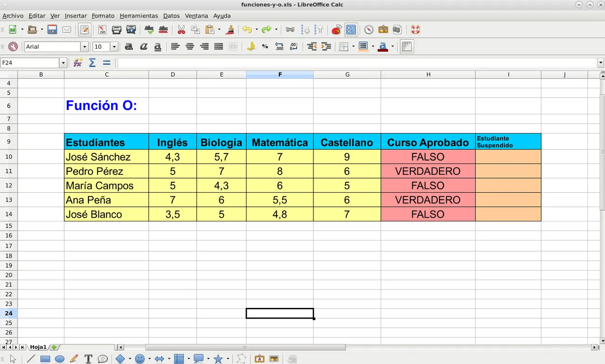Open the Gallery with the picture icon

point(383,30)
